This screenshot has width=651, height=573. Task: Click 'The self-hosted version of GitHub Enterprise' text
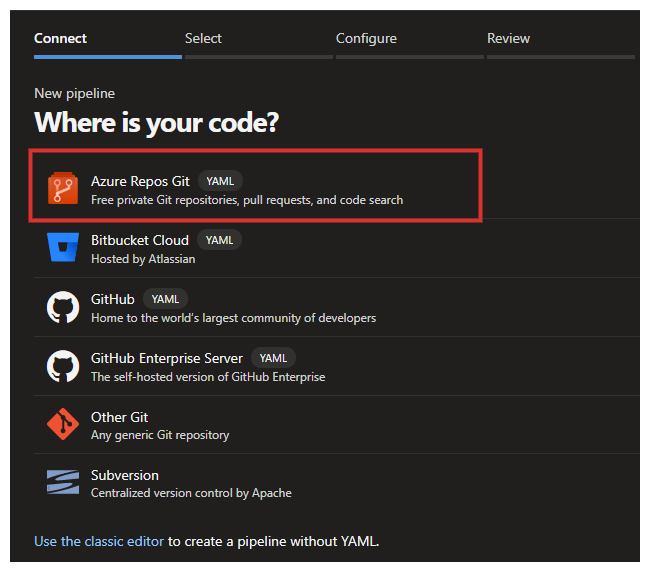[208, 377]
